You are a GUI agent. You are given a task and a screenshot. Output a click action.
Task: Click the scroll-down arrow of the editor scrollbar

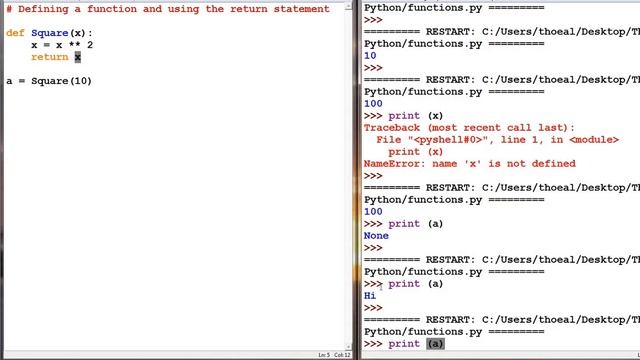click(x=348, y=347)
